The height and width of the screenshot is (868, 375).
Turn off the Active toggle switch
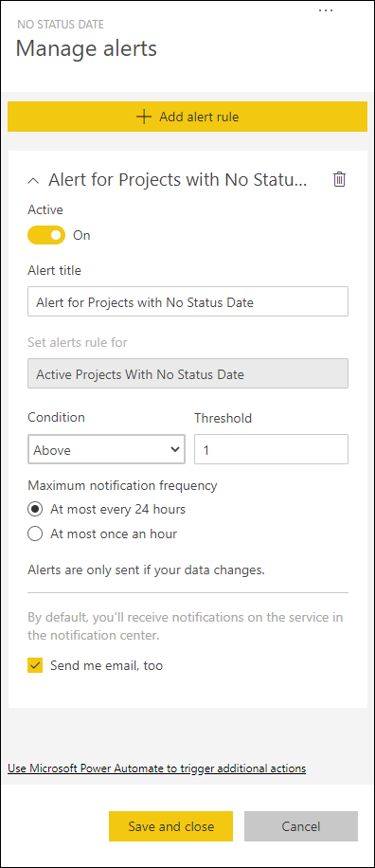coord(46,235)
